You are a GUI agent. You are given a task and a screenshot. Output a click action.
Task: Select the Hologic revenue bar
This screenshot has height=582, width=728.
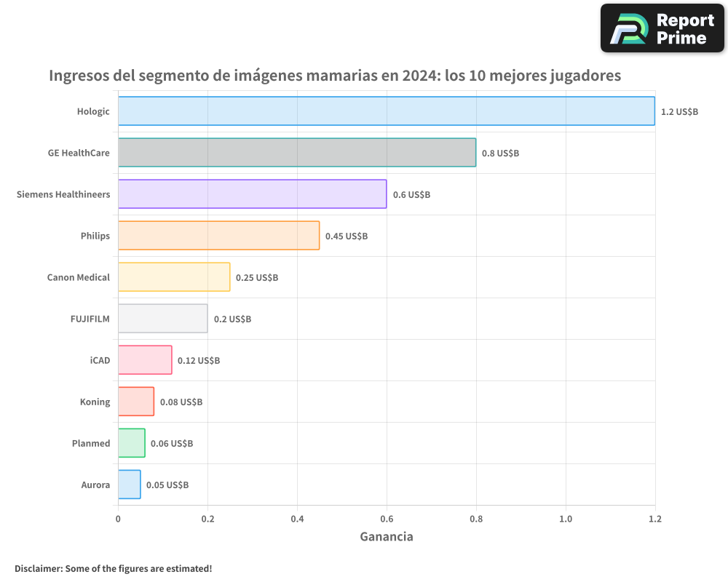tap(386, 111)
